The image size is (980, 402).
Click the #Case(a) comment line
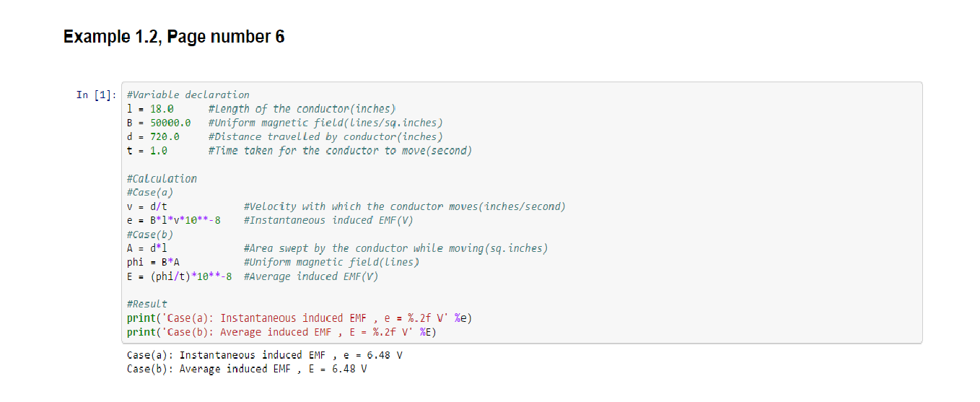point(149,192)
